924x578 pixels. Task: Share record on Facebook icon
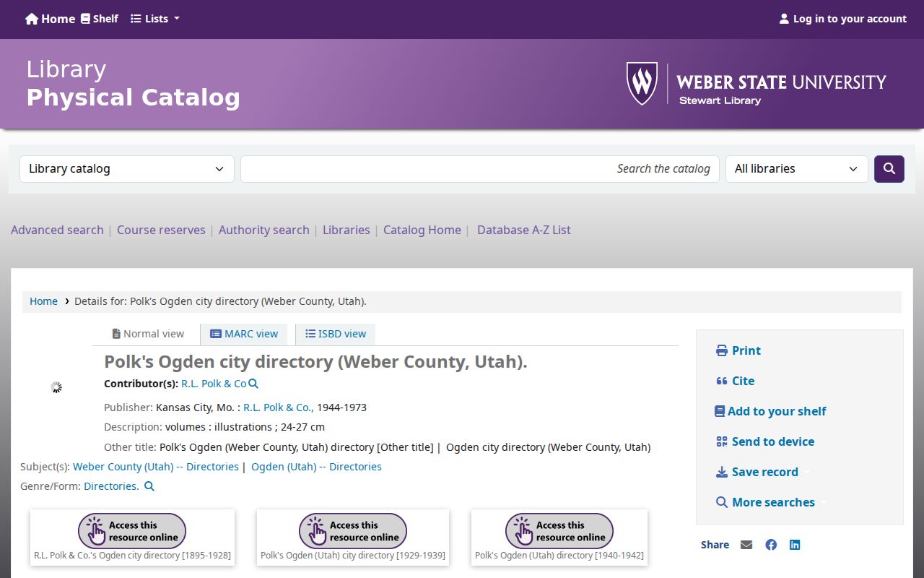click(771, 545)
